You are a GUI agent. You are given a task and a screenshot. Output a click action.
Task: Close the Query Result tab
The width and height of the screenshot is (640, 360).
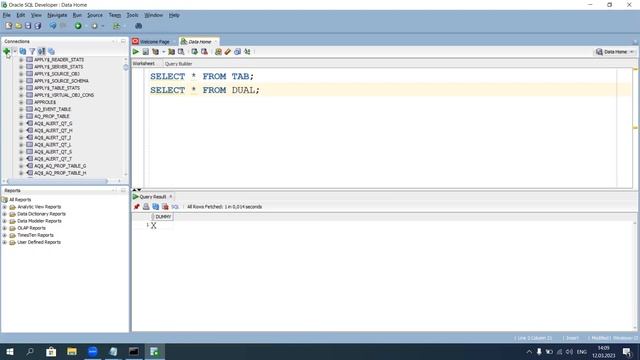(171, 197)
